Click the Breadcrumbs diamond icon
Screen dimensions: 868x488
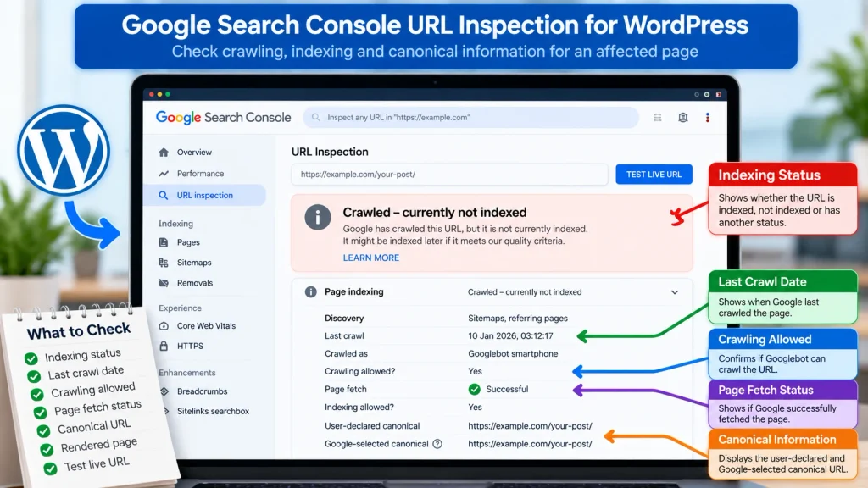point(164,391)
